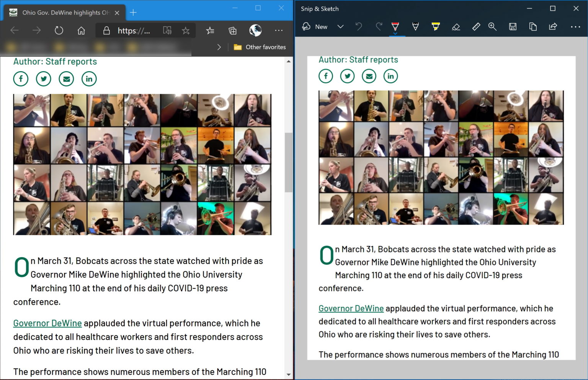Viewport: 588px width, 380px height.
Task: Share the article on Twitter
Action: (x=43, y=79)
